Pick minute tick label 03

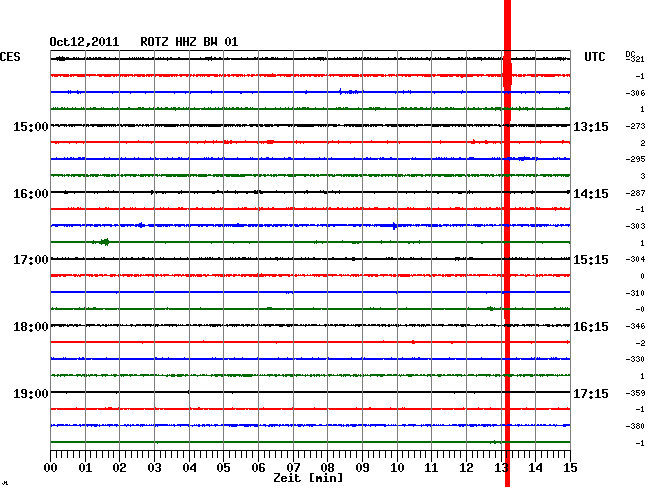coord(154,468)
